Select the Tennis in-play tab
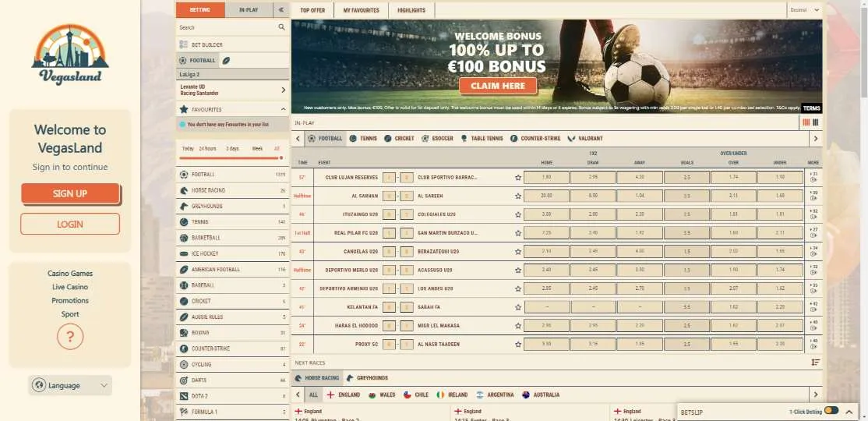868x421 pixels. pos(363,139)
